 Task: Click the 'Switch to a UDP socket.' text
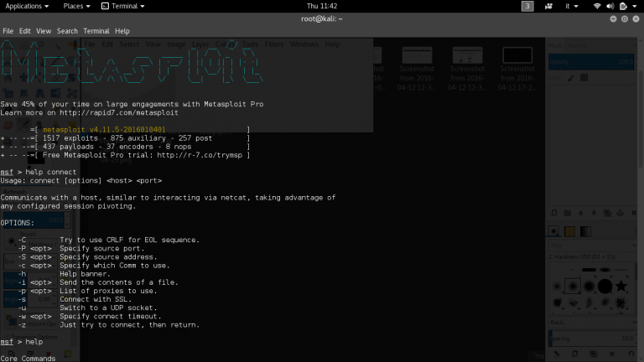click(x=108, y=308)
